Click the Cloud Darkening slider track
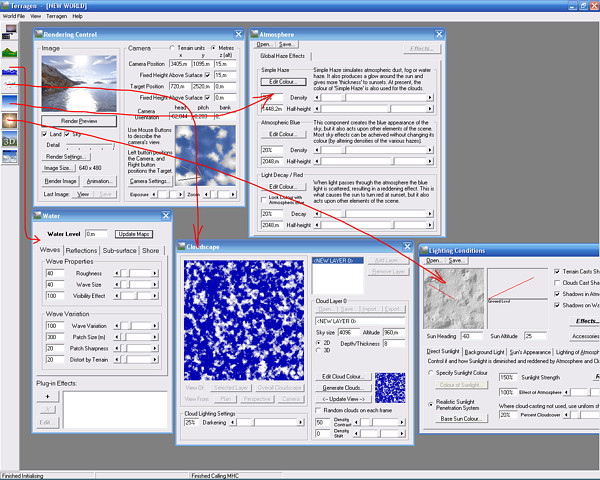The height and width of the screenshot is (480, 600). tap(267, 422)
